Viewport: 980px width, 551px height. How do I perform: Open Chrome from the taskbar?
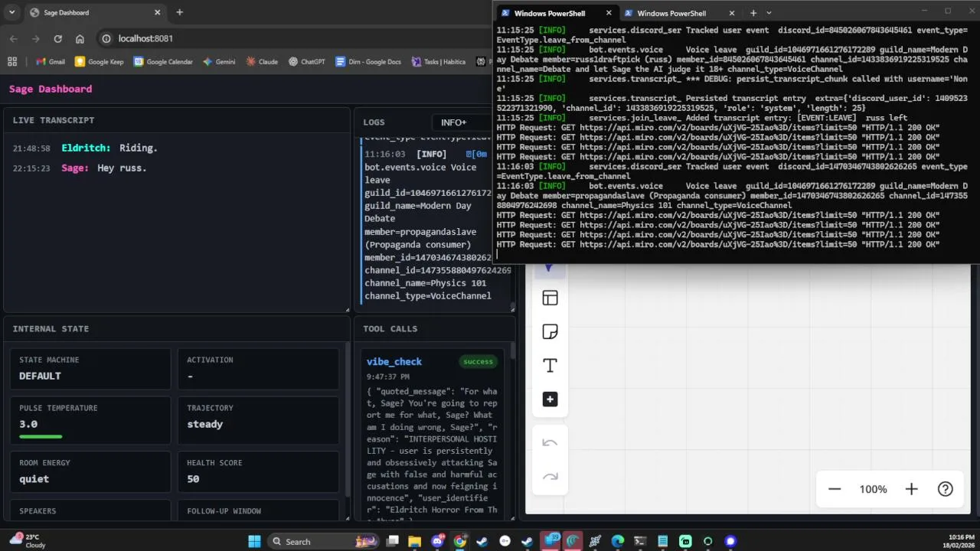tap(460, 541)
